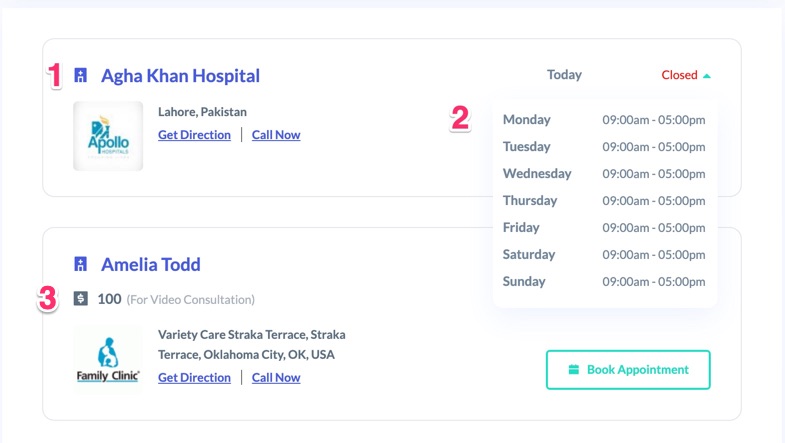The image size is (785, 443).
Task: Select Monday row in hours list
Action: pyautogui.click(x=604, y=120)
